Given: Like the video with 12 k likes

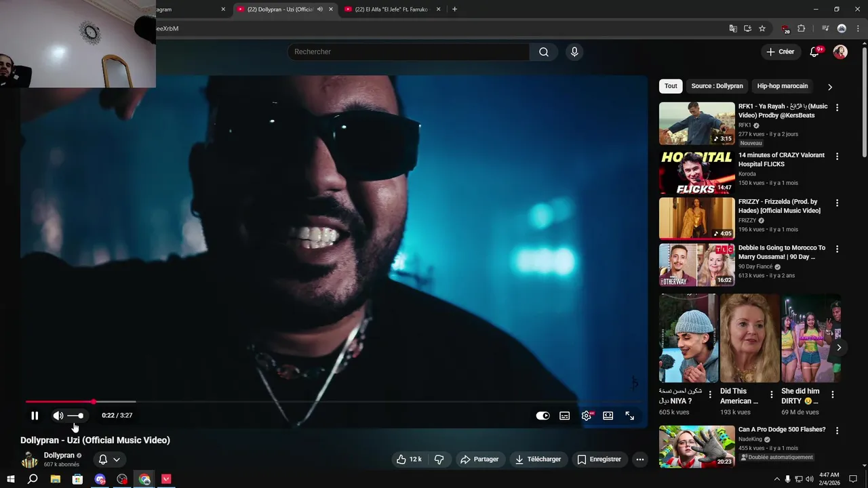Looking at the screenshot, I should (409, 459).
